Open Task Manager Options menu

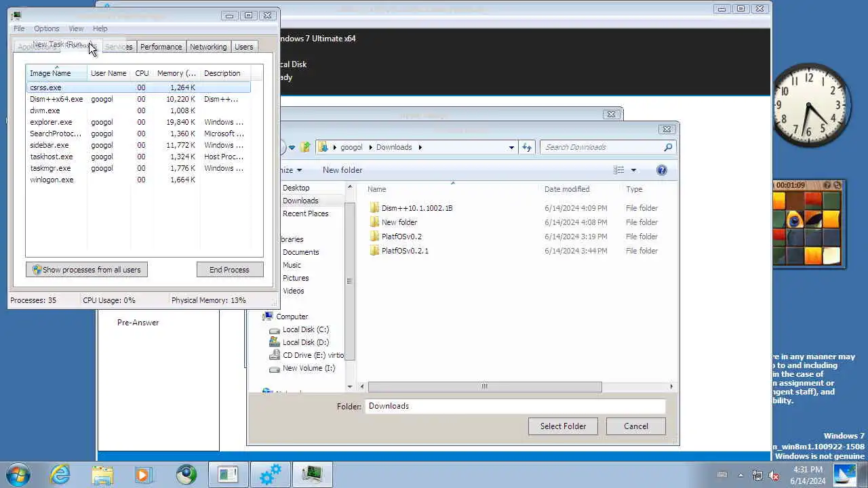(46, 28)
